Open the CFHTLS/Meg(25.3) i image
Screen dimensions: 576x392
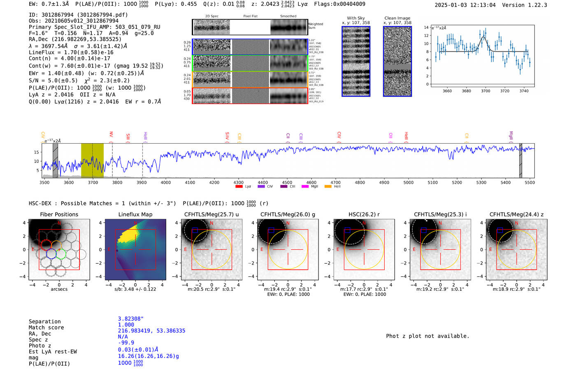point(440,250)
